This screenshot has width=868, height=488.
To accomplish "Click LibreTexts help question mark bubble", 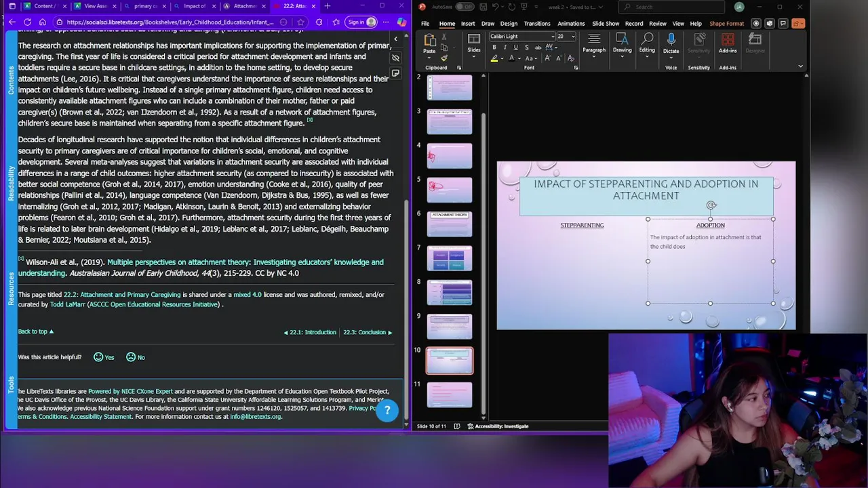I will pos(387,410).
